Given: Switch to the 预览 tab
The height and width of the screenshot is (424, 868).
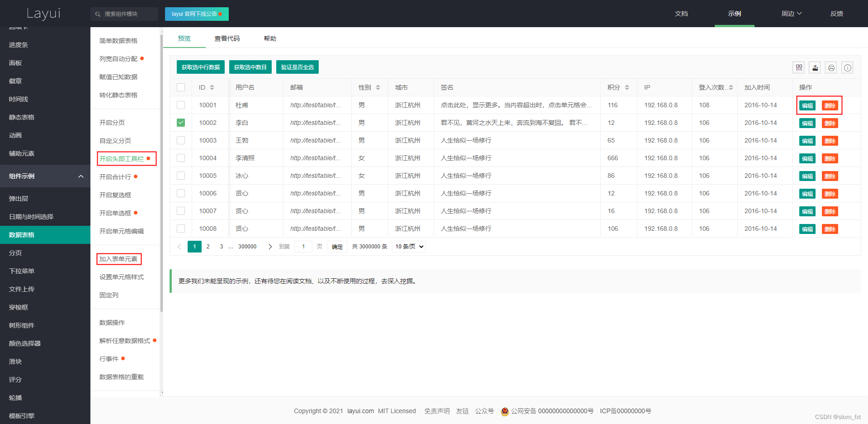Looking at the screenshot, I should coord(184,38).
